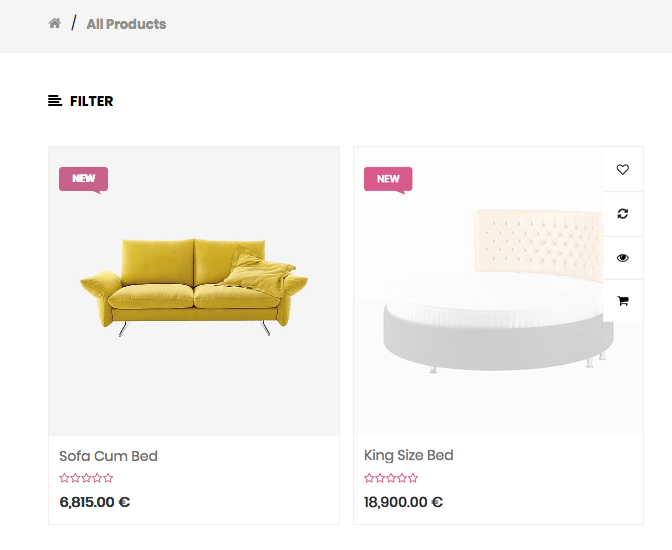The height and width of the screenshot is (550, 672).
Task: Click the 18,900.00 € price
Action: coord(403,502)
